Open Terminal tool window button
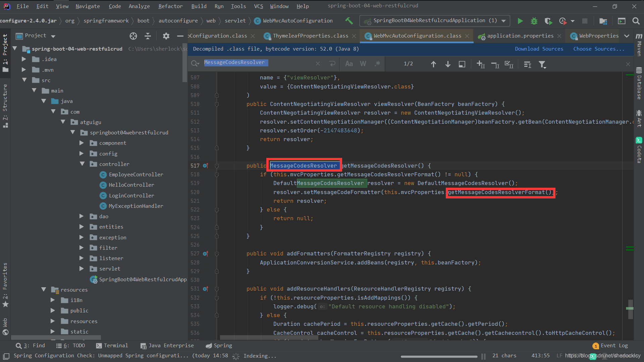644x362 pixels. pyautogui.click(x=112, y=346)
